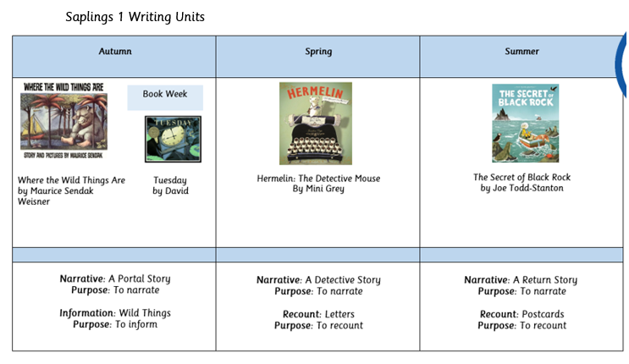Select the Autumn column header
This screenshot has height=364, width=629.
pyautogui.click(x=115, y=52)
